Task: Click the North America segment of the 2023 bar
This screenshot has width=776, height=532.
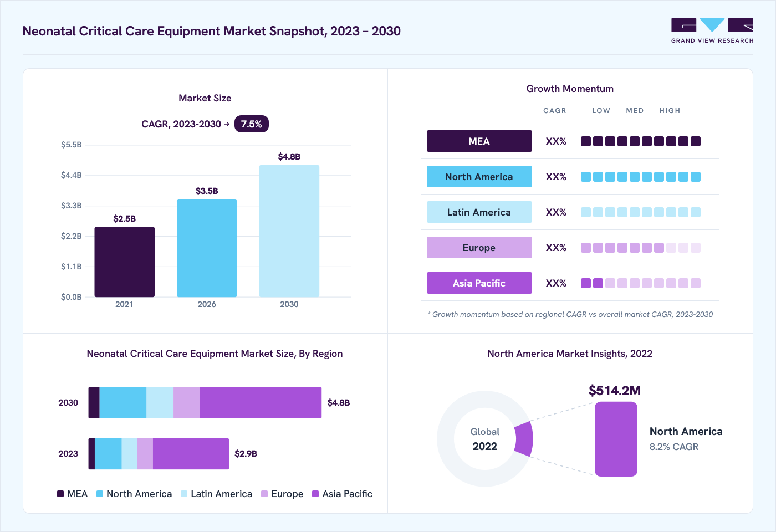Action: [x=108, y=454]
